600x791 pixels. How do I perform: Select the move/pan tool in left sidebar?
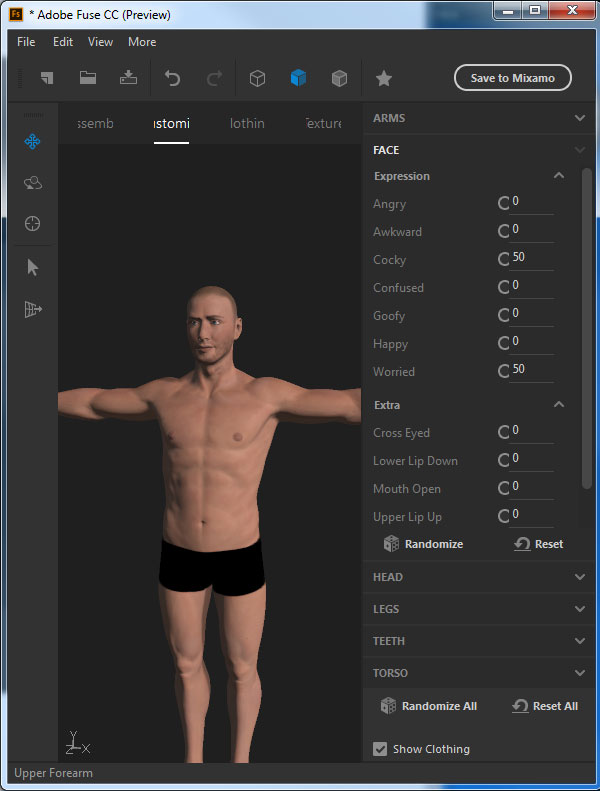[32, 142]
